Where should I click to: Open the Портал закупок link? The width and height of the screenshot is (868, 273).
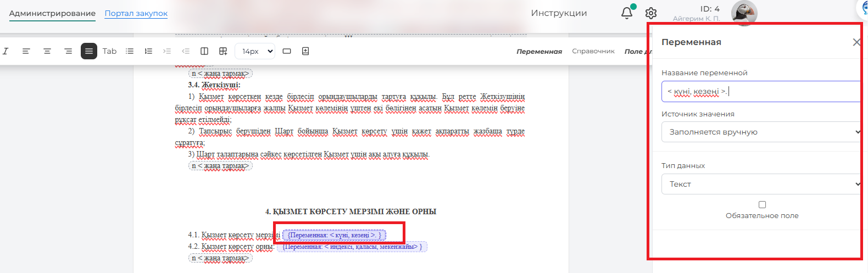coord(136,13)
